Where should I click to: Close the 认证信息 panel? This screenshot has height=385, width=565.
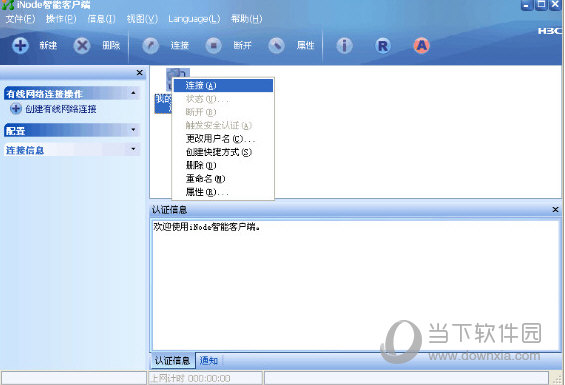click(555, 209)
